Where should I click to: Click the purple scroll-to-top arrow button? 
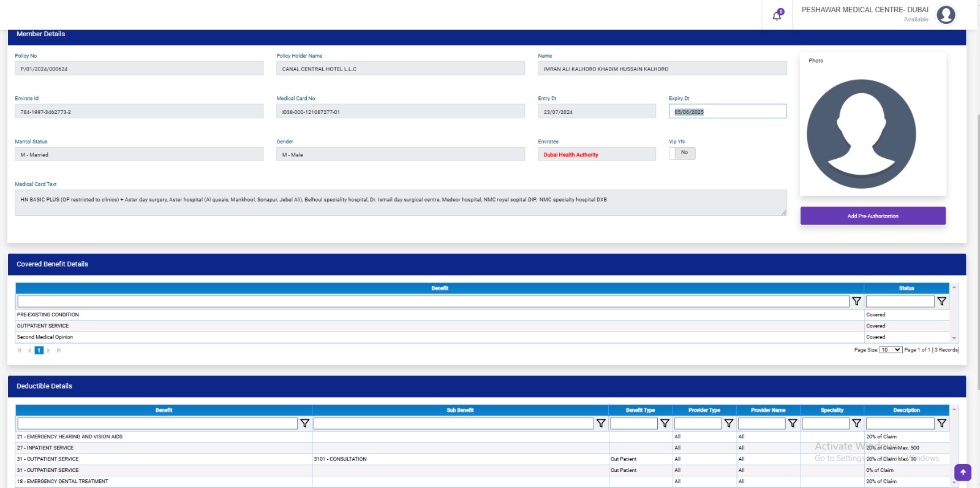click(963, 472)
